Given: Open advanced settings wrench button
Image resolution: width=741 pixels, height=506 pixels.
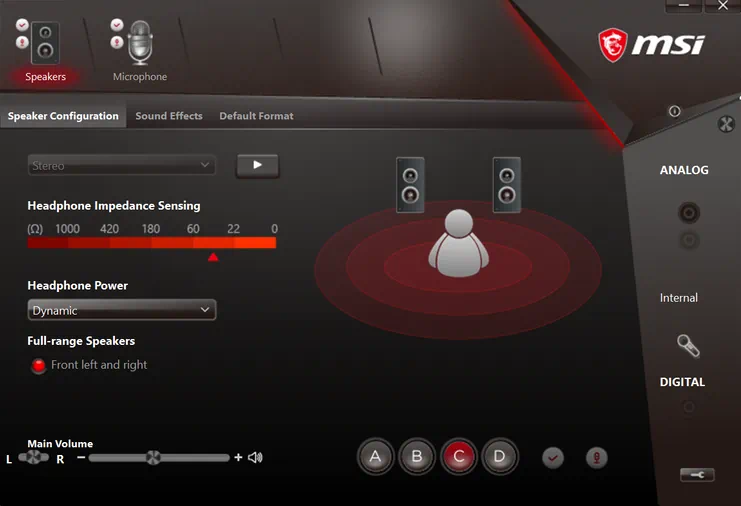Looking at the screenshot, I should (697, 475).
